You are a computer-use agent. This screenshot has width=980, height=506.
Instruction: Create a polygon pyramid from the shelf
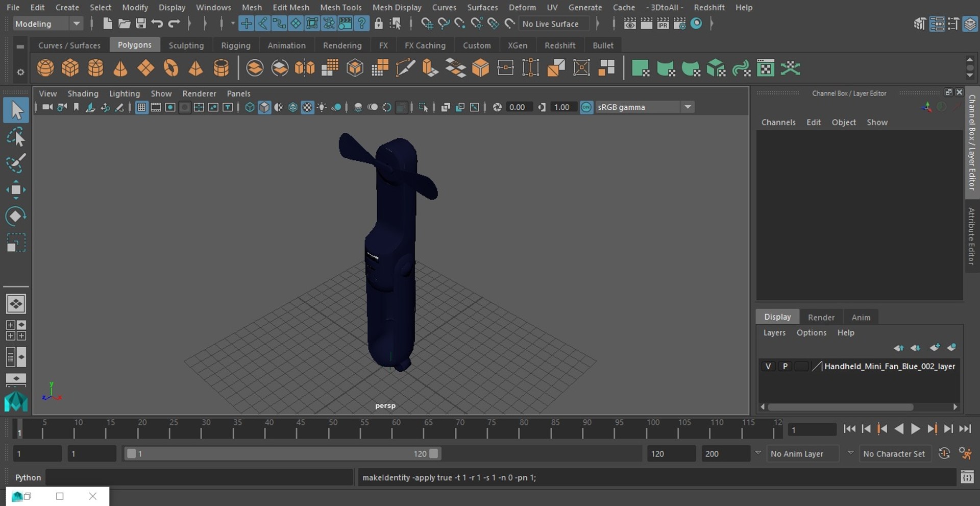point(196,68)
